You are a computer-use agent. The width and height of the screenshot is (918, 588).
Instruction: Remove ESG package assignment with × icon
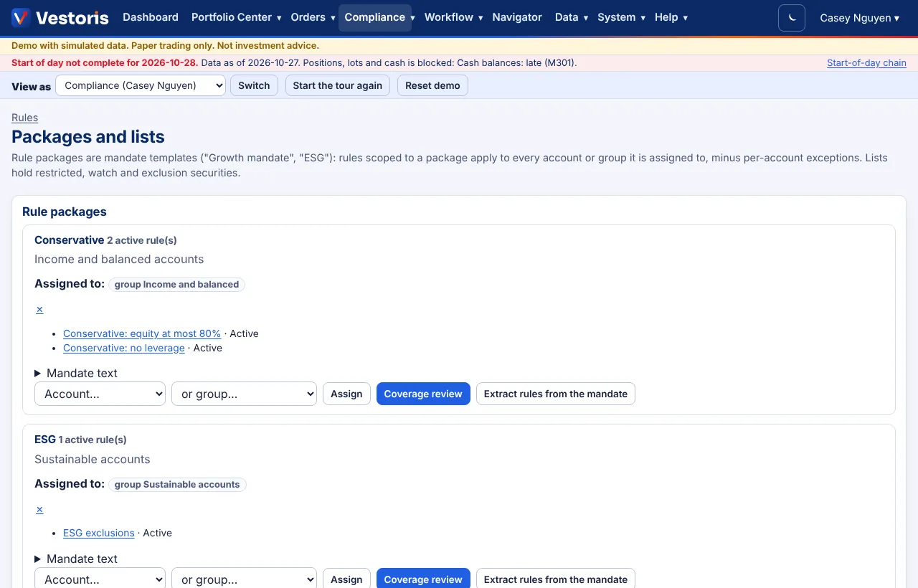coord(39,509)
